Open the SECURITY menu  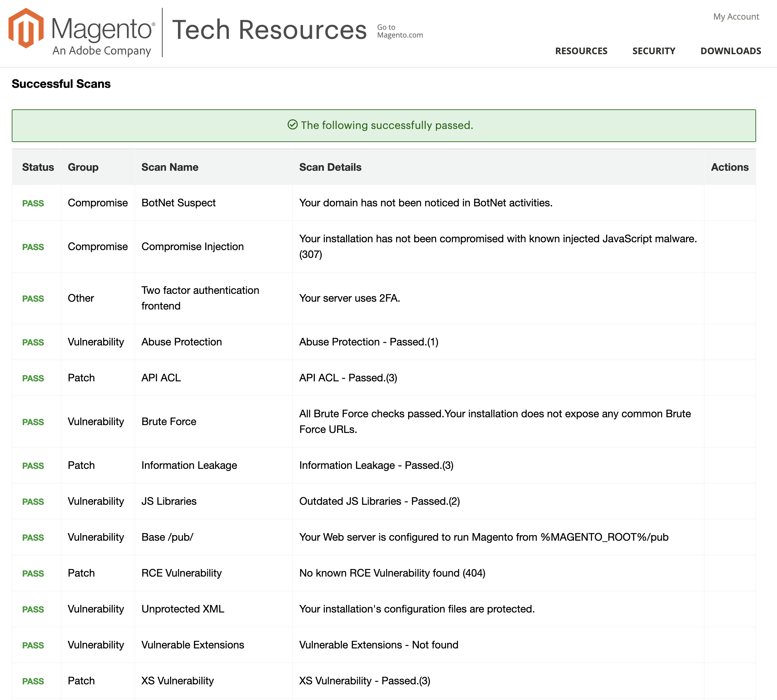[654, 51]
